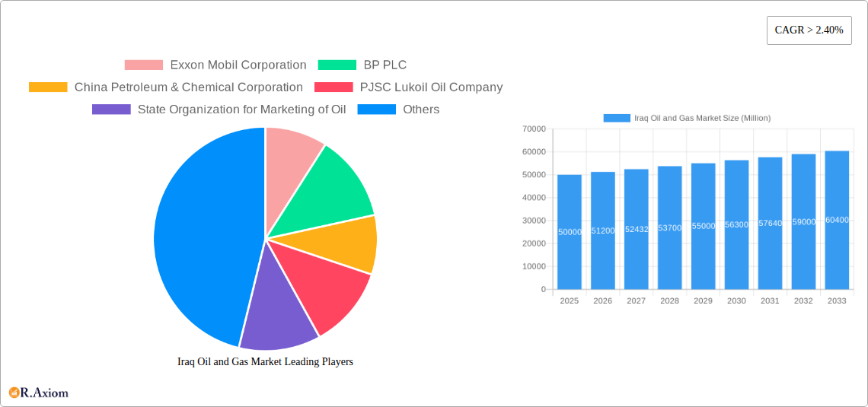Select the 2028 bar labeled 53700

click(670, 227)
